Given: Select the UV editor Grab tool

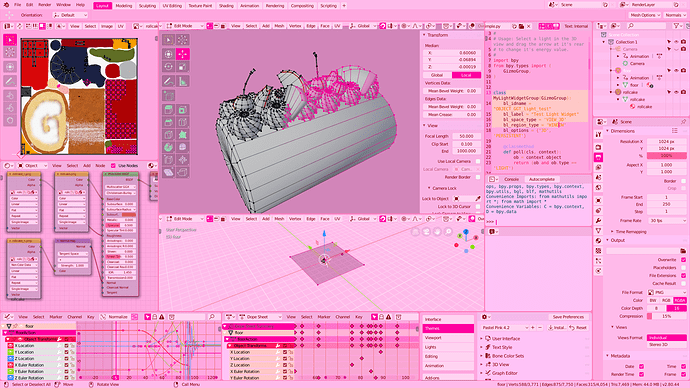Looking at the screenshot, I should point(10,95).
